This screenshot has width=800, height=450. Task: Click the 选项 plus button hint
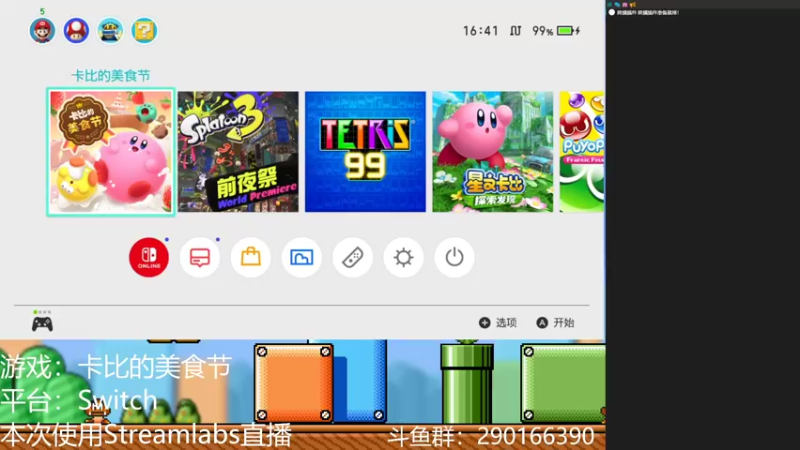498,322
